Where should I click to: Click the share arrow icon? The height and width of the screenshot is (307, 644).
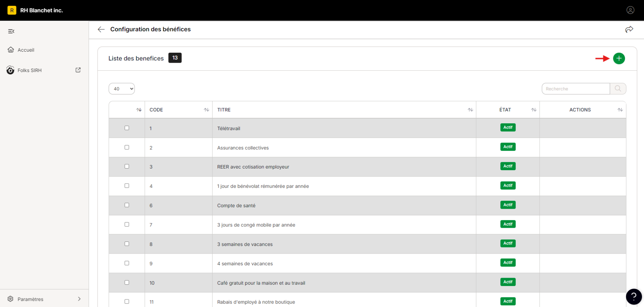(x=629, y=29)
